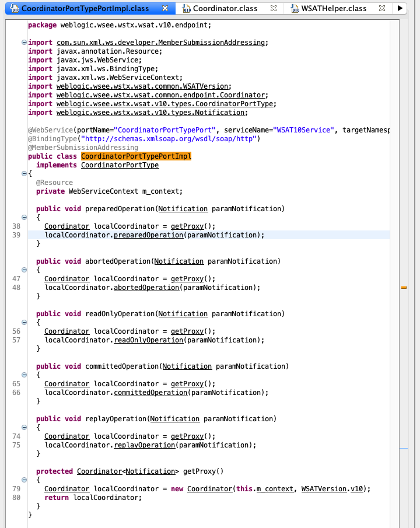Viewport: 420px width, 528px height.
Task: Click the @BindingType annotation text
Action: [x=52, y=139]
